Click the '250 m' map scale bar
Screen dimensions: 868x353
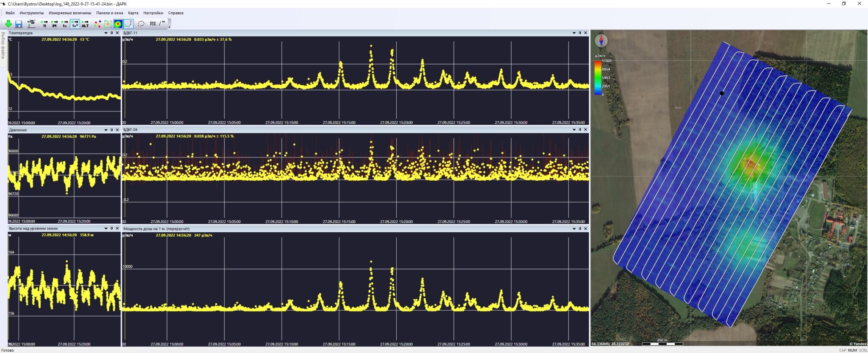(662, 342)
